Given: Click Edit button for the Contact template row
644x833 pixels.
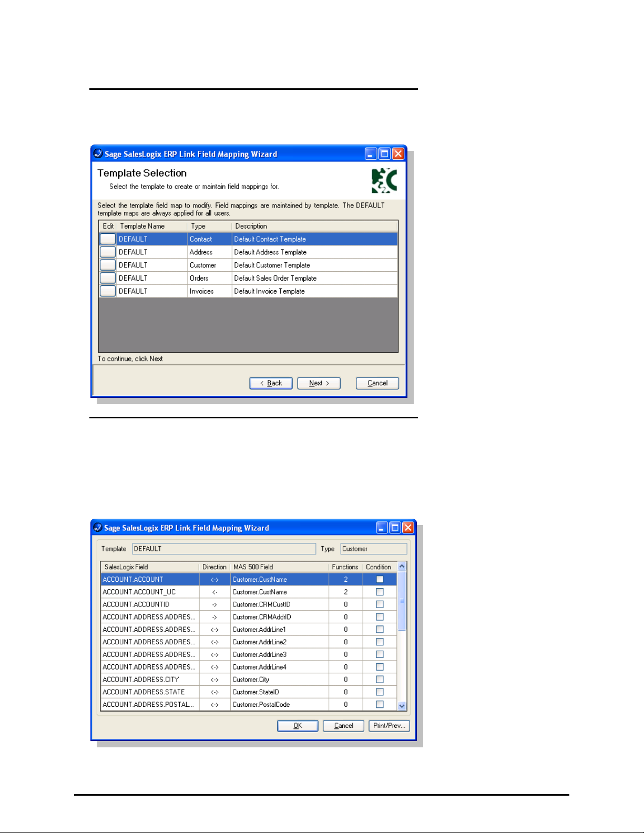Looking at the screenshot, I should 108,239.
